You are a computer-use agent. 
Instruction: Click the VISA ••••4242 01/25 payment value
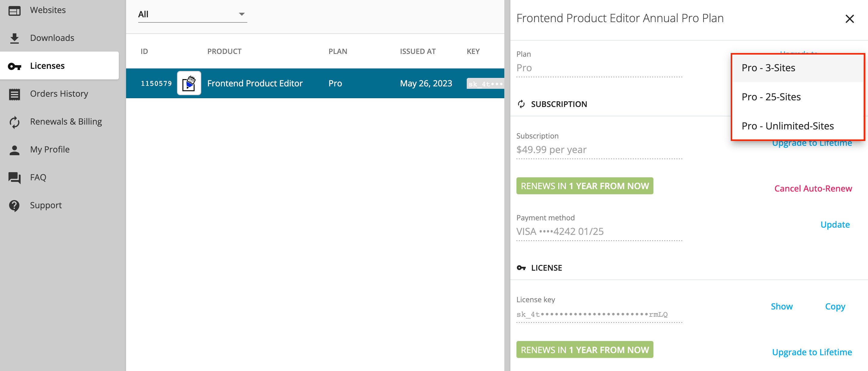(560, 232)
